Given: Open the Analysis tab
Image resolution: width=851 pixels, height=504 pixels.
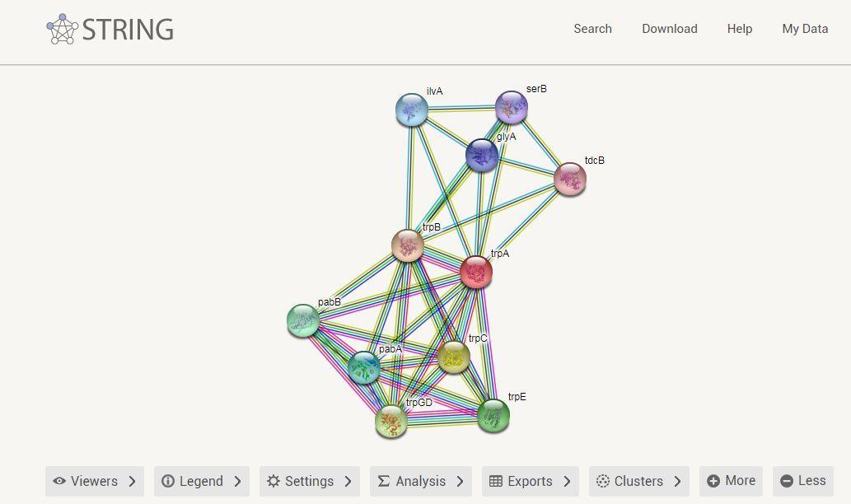Looking at the screenshot, I should pos(420,481).
